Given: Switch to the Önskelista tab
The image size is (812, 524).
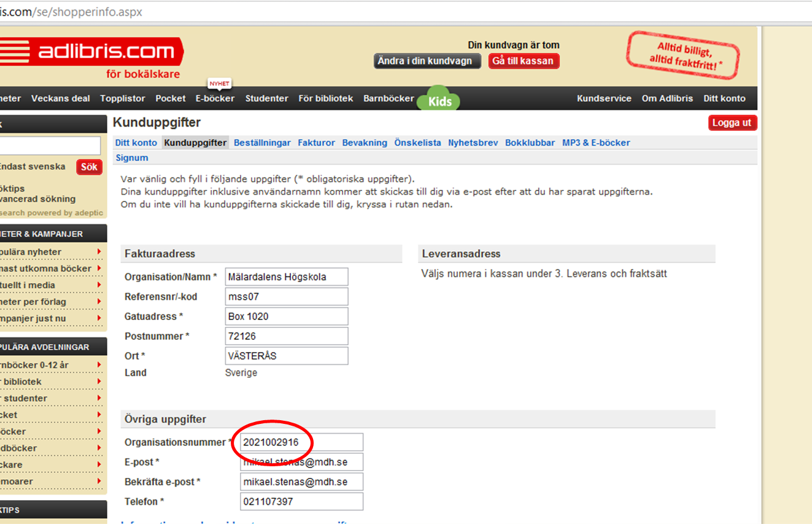Looking at the screenshot, I should (417, 143).
